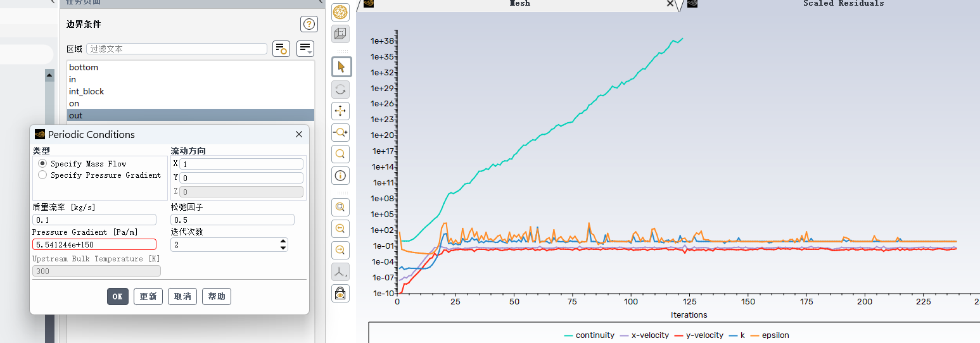
Task: Switch to the Mesh tab
Action: click(519, 4)
